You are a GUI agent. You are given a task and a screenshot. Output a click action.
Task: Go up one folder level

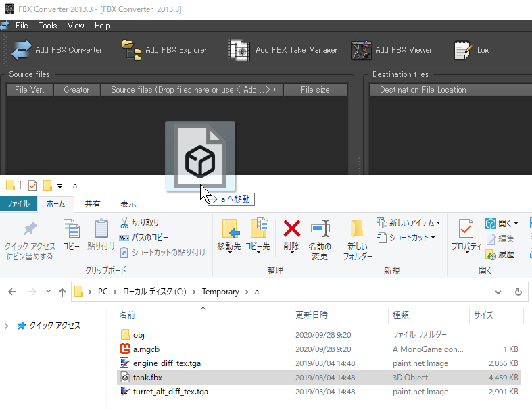(62, 292)
